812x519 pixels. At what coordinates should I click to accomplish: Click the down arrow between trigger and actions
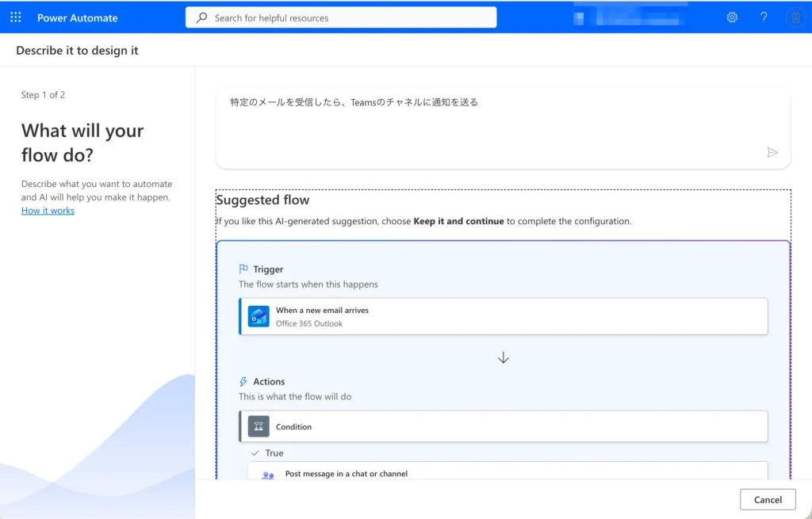[x=504, y=357]
